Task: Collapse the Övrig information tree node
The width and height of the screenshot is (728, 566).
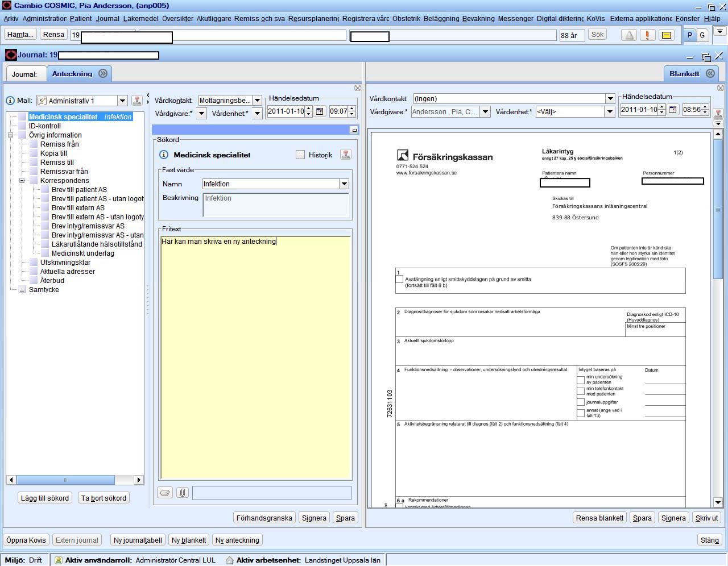Action: pos(10,135)
